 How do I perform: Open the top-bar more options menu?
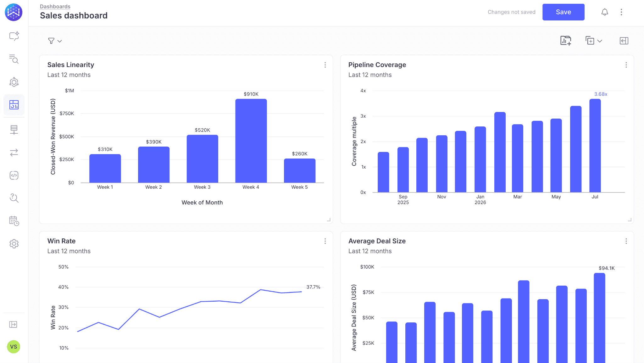coord(621,12)
